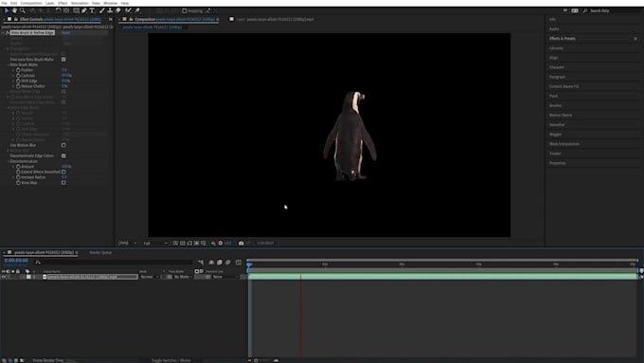Click the motion blur icon in timeline
Screen dimensions: 644x363
coord(228,263)
